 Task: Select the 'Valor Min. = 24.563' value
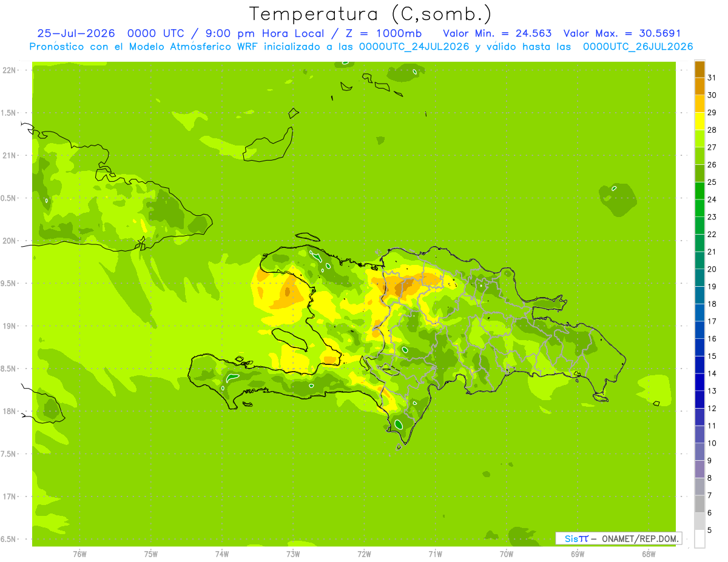497,33
